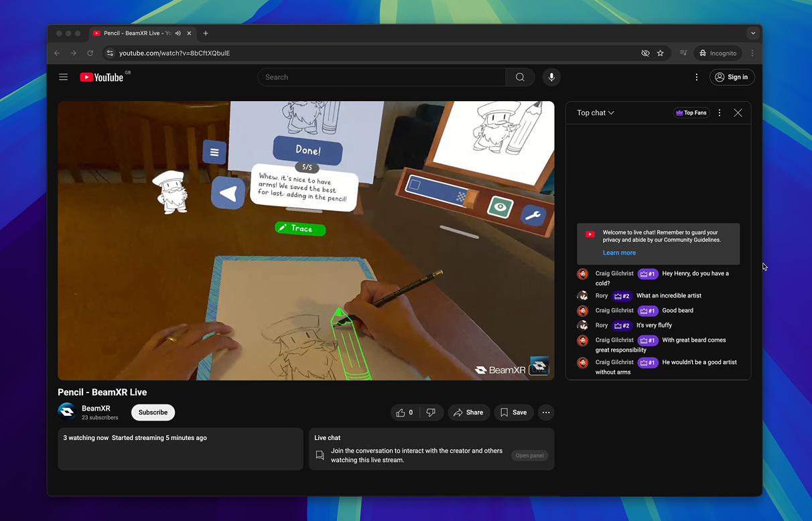Click the #2 badge beside 'It's very fluffy'

[622, 325]
